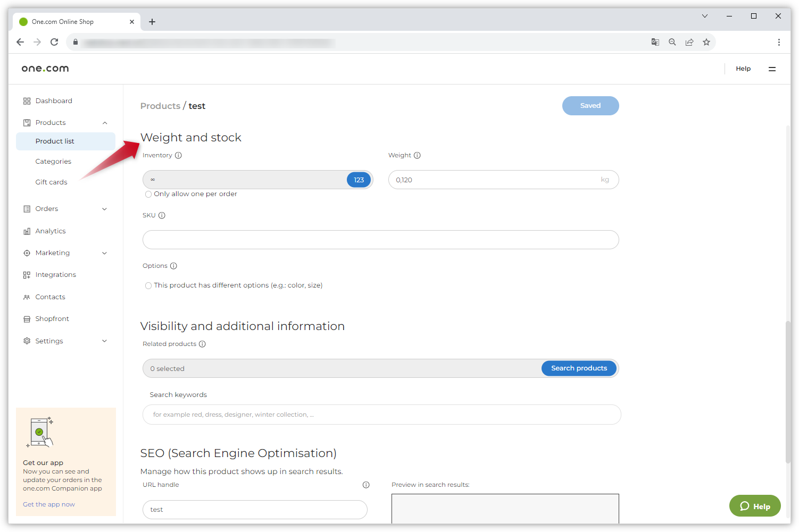Image resolution: width=799 pixels, height=532 pixels.
Task: Collapse the Products sidebar section
Action: point(105,123)
